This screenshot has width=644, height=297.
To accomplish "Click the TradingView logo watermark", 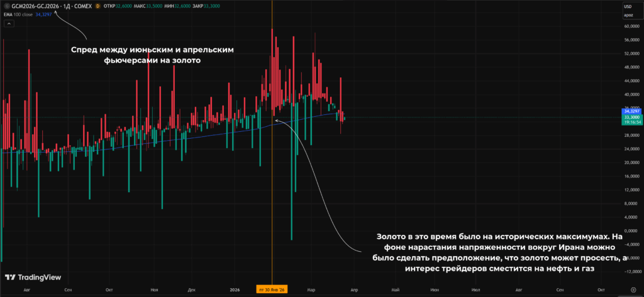I will [33, 278].
